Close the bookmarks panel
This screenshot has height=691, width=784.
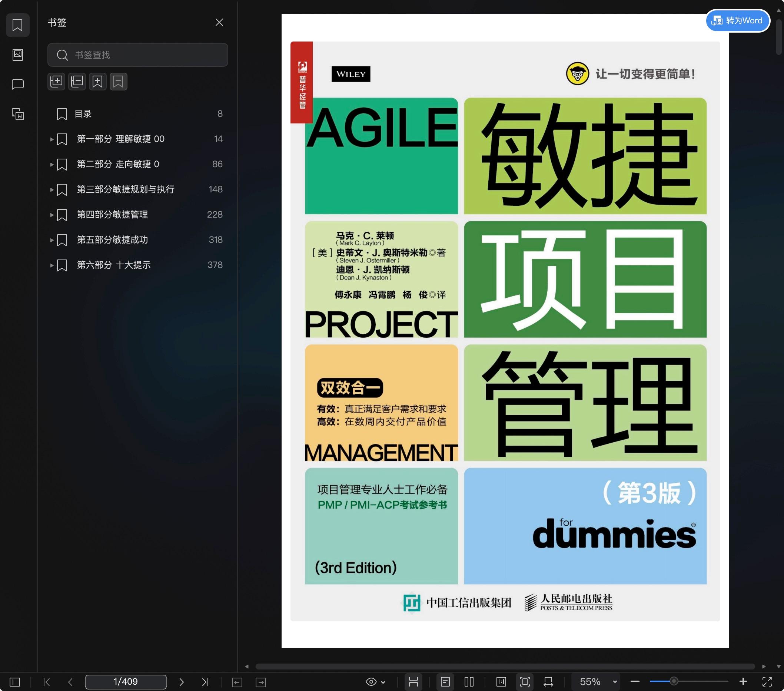[x=219, y=22]
